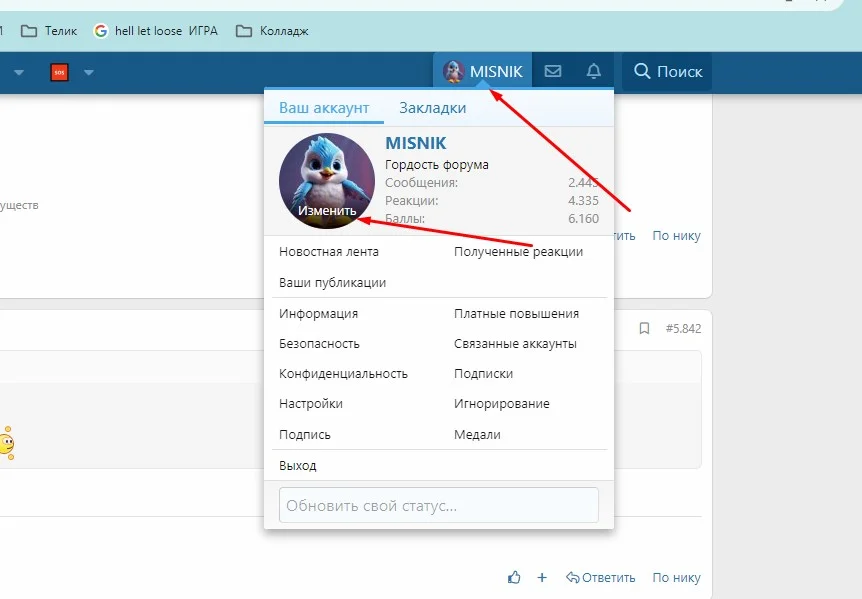Open Медали

click(477, 435)
